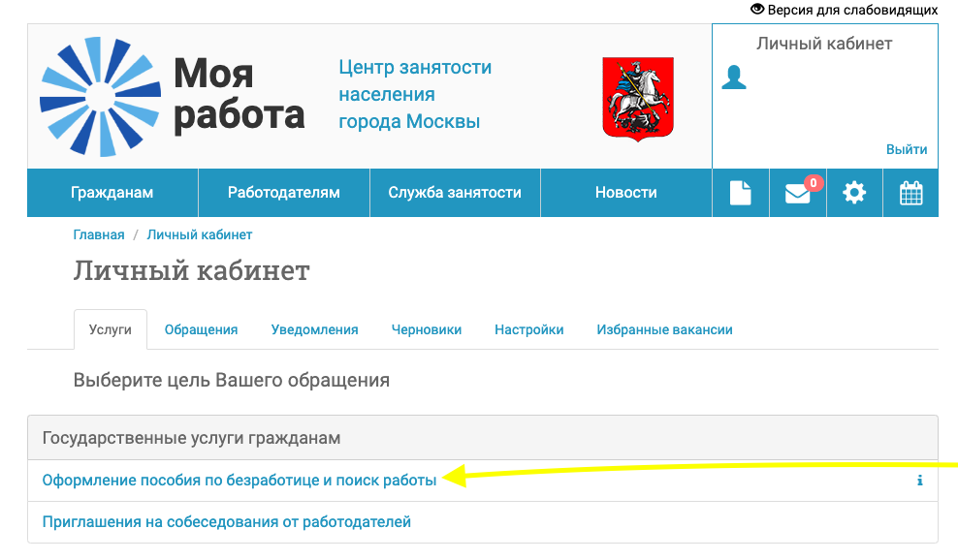Click Выйти to log out
The width and height of the screenshot is (958, 560).
[907, 149]
